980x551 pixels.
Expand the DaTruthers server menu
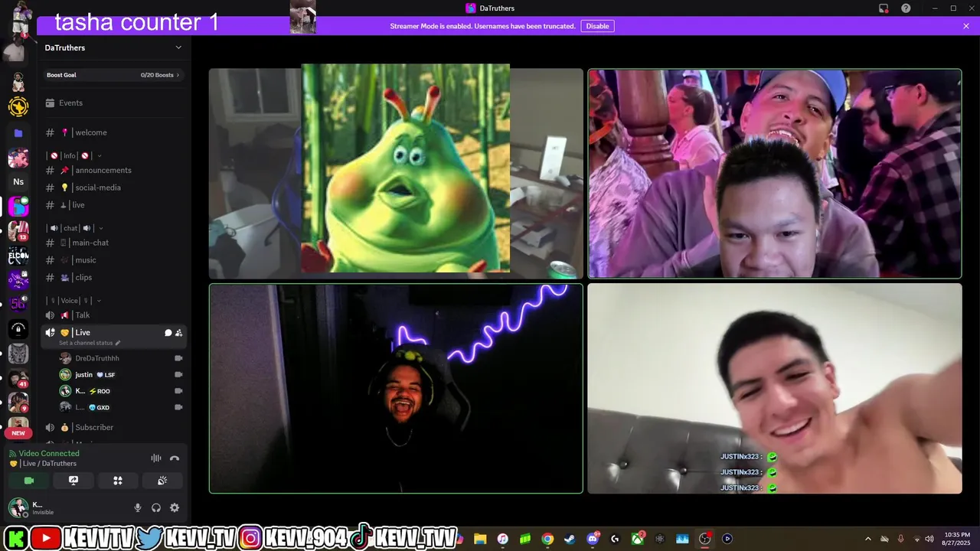(x=114, y=47)
